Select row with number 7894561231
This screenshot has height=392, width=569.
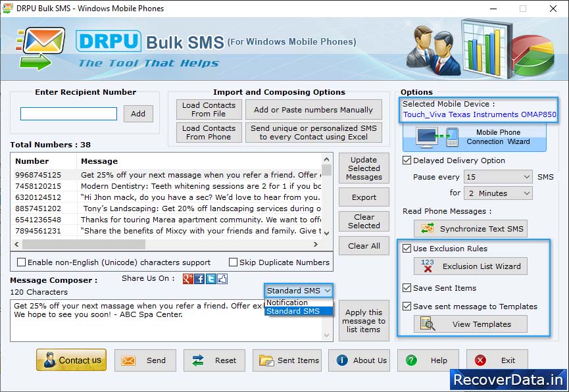point(168,231)
